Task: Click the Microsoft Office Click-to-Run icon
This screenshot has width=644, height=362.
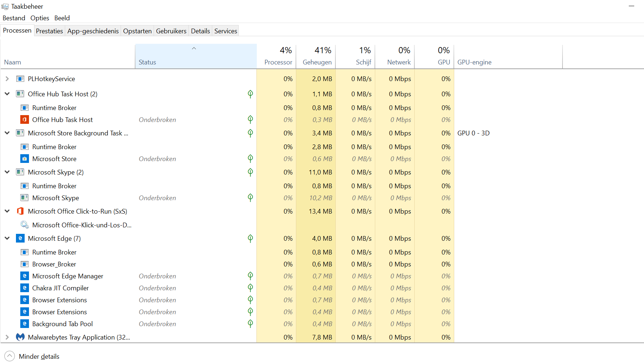Action: tap(20, 211)
